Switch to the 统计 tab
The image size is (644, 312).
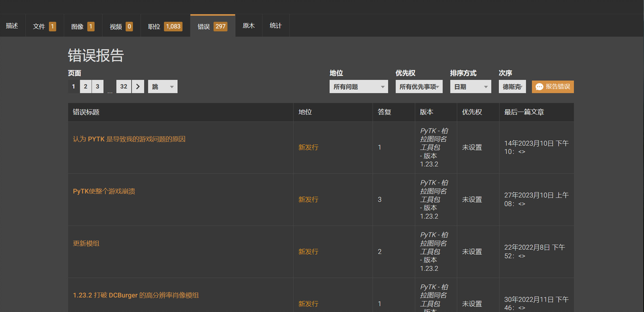click(276, 26)
